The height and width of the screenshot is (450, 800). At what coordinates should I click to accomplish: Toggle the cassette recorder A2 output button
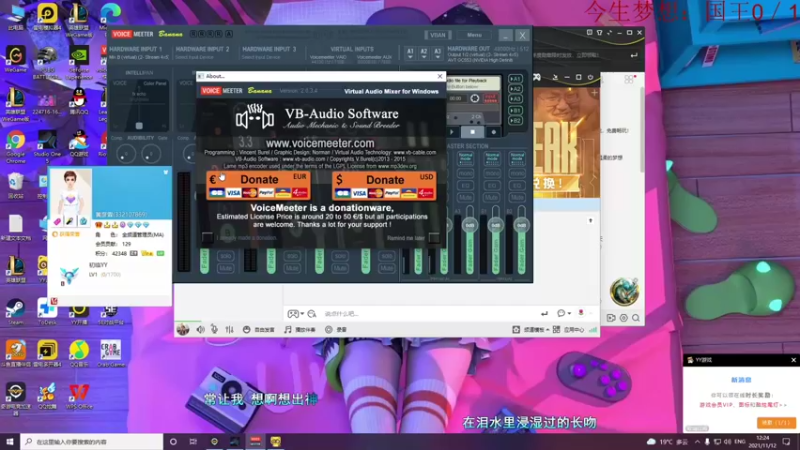click(515, 89)
